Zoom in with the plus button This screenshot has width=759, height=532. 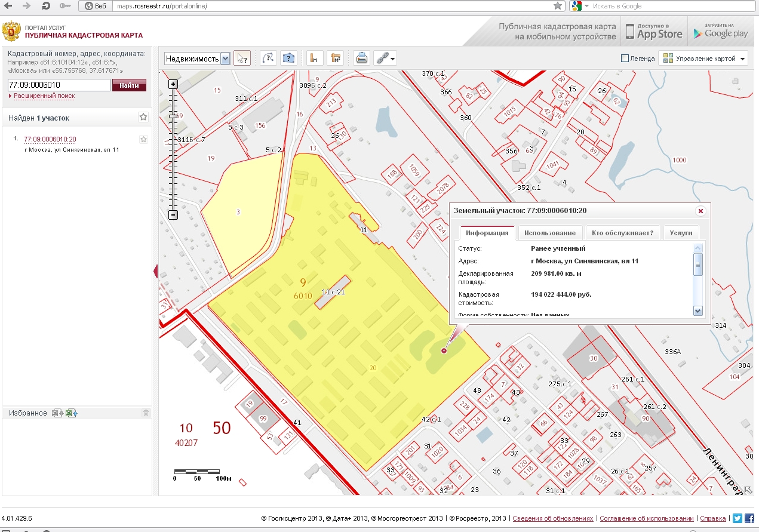click(173, 85)
